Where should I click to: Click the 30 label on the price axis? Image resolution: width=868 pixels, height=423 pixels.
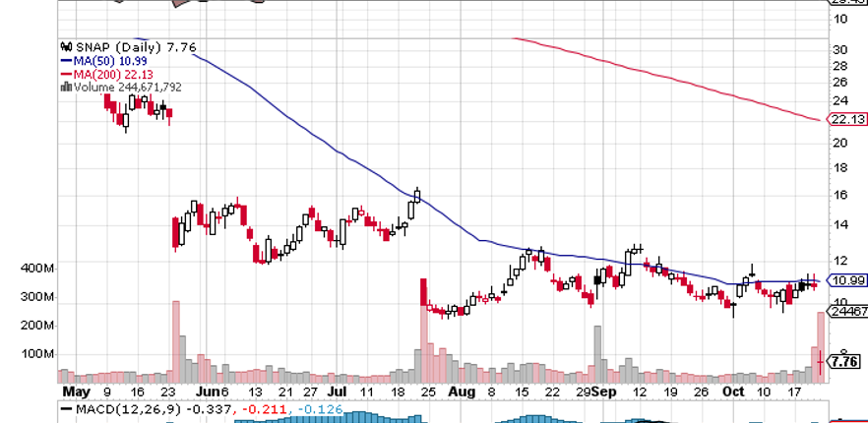coord(840,50)
